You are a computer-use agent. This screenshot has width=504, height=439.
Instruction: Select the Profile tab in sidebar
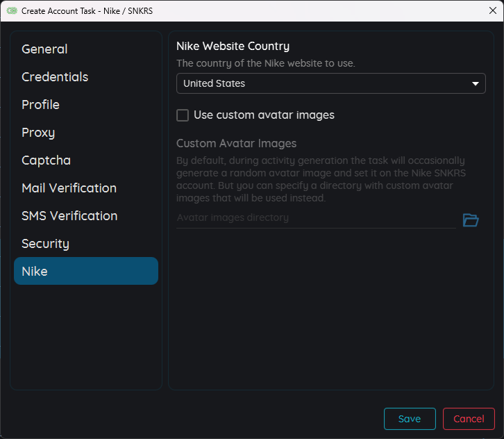point(40,105)
